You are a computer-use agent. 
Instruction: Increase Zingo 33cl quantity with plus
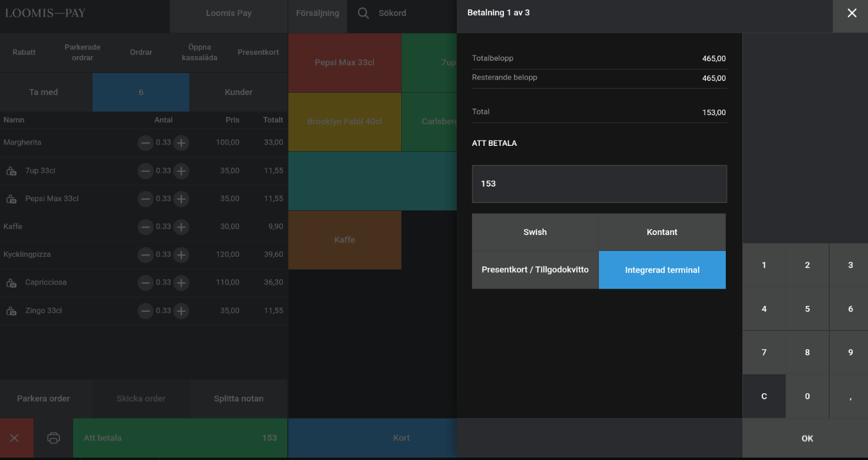[181, 311]
